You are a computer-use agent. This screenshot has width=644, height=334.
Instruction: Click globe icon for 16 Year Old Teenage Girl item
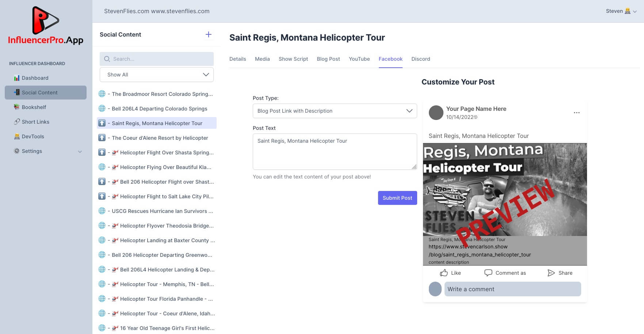tap(102, 328)
